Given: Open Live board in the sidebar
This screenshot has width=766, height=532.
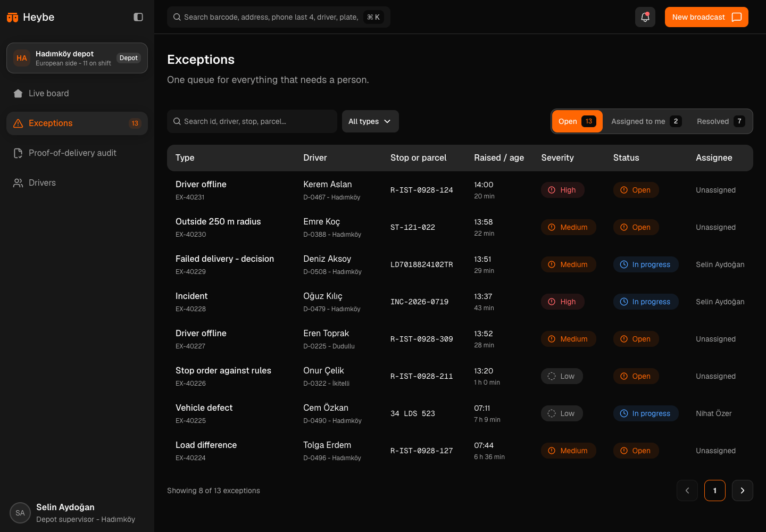Looking at the screenshot, I should pos(77,94).
